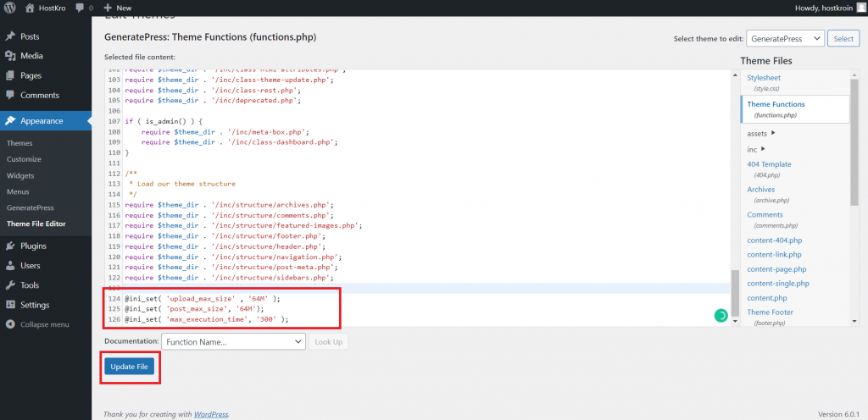Click the Look Up button

click(x=328, y=341)
